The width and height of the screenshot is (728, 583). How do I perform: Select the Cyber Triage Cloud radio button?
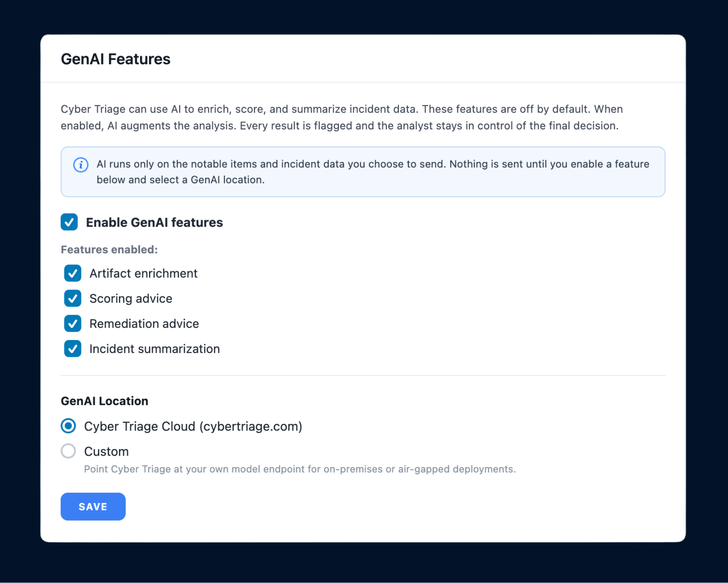(68, 426)
